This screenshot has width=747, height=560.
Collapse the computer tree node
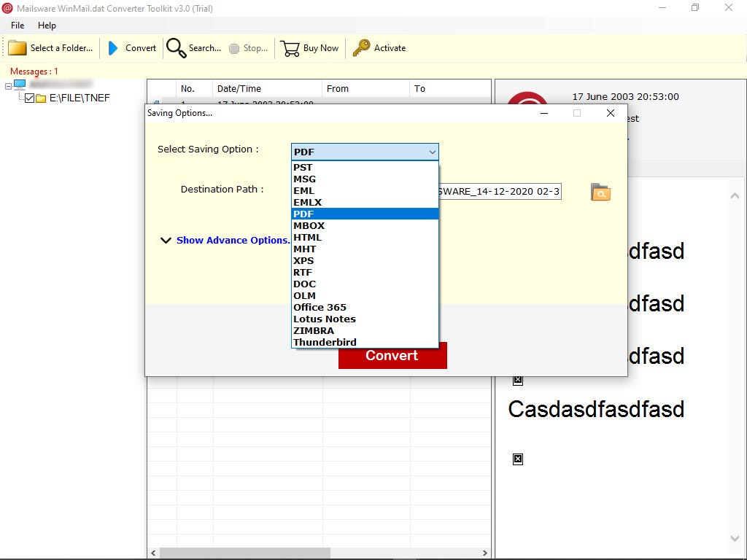(8, 86)
